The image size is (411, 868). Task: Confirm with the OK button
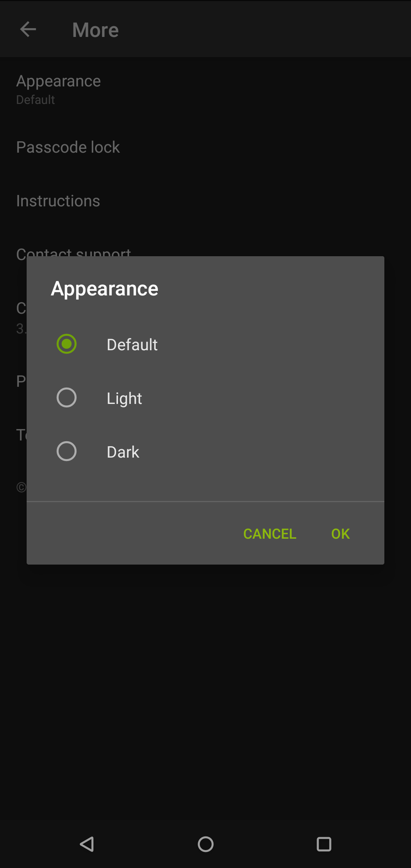341,534
